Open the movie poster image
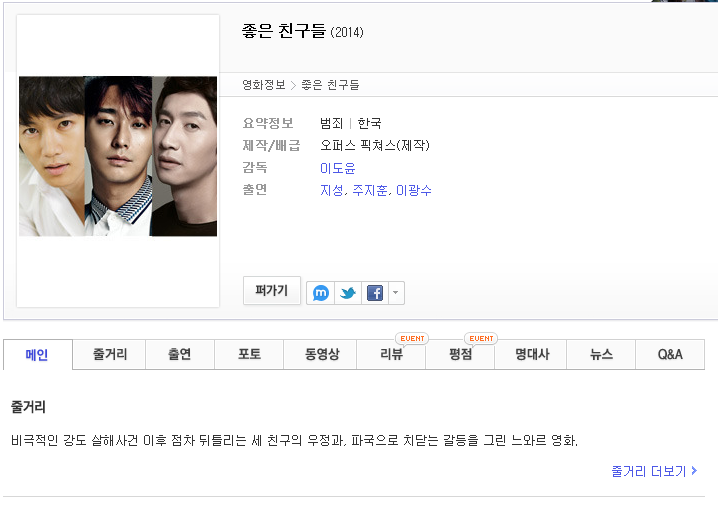 coord(118,156)
